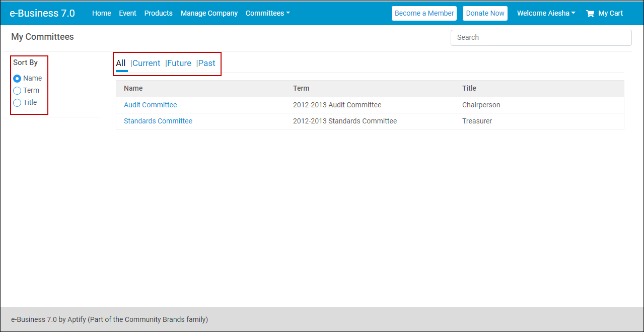Click the Treasurer title cell
This screenshot has height=332, width=644.
[x=477, y=121]
